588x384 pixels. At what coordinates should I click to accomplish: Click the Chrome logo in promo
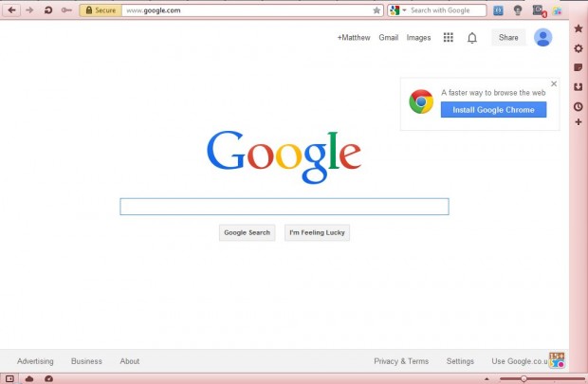[421, 101]
